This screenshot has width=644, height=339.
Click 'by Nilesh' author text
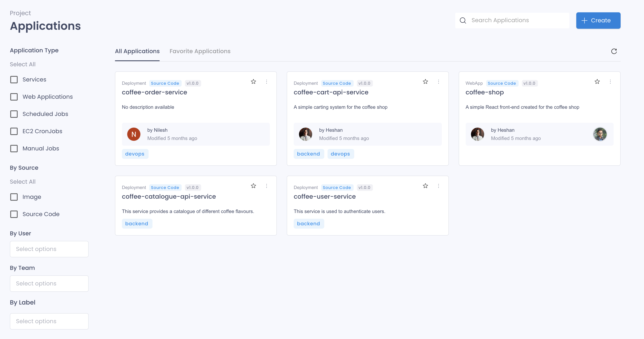click(157, 130)
